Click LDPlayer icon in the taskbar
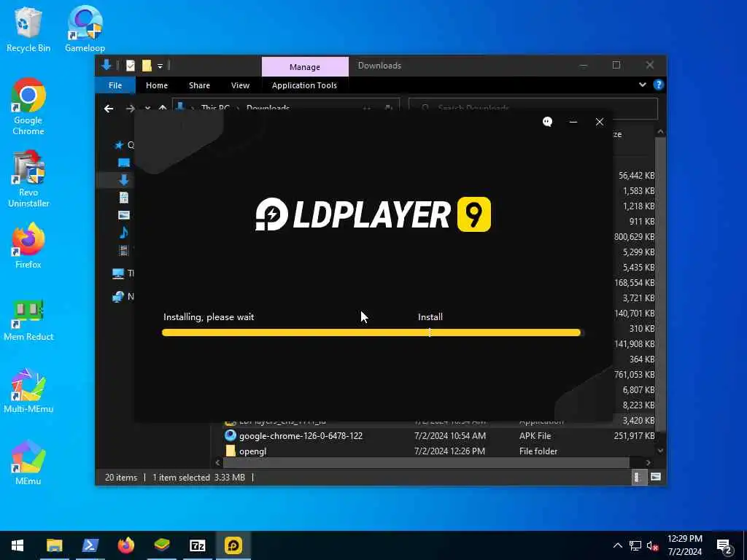Viewport: 747px width, 560px height. click(x=233, y=545)
